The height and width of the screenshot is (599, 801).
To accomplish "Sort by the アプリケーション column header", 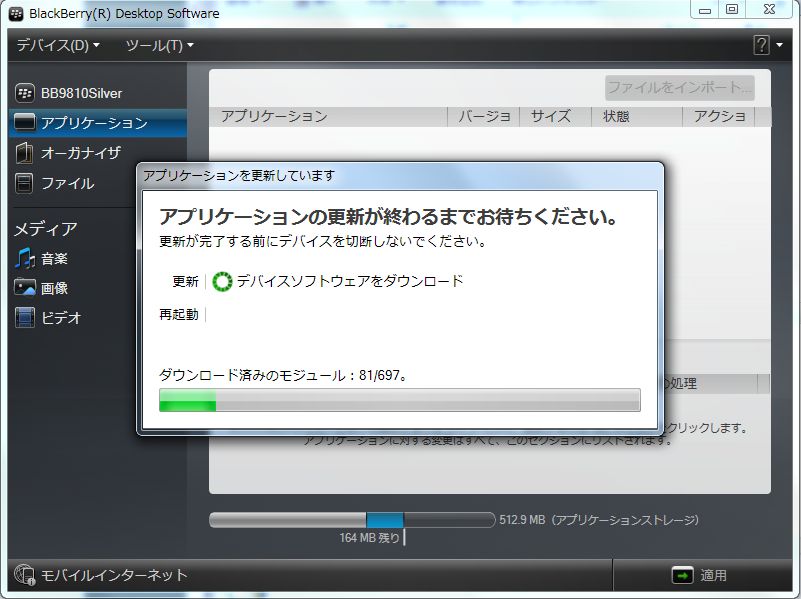I will (x=328, y=116).
